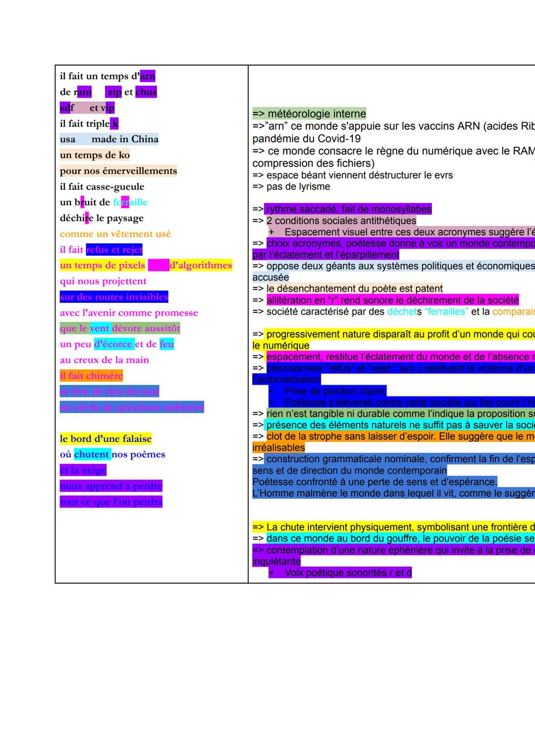
Task: Click the note "Voix poétique sonorités r et d"
Action: point(348,573)
